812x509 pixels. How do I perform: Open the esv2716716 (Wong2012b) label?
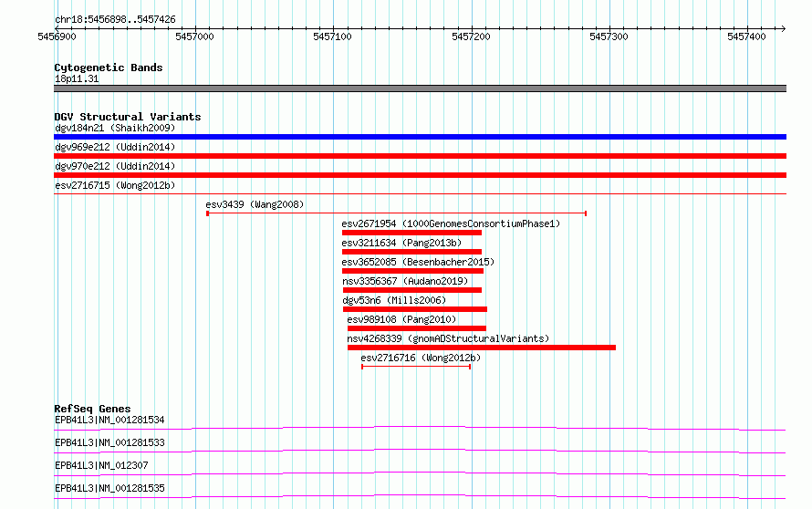[x=421, y=358]
